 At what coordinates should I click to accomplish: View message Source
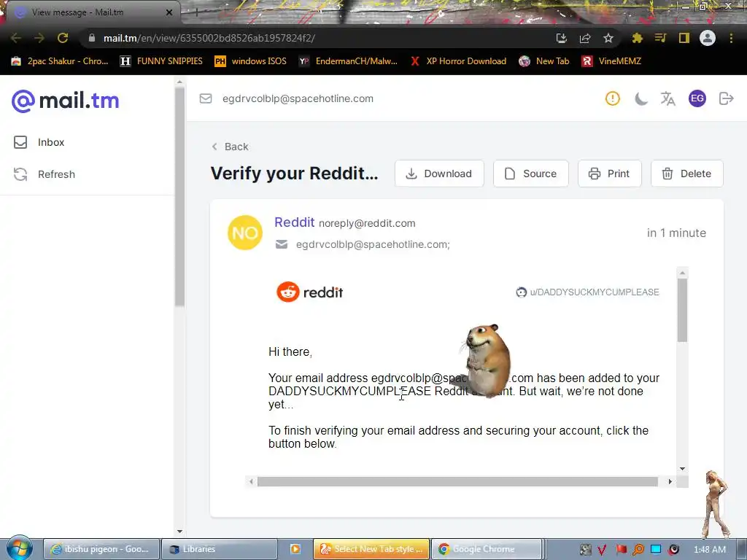tap(531, 174)
